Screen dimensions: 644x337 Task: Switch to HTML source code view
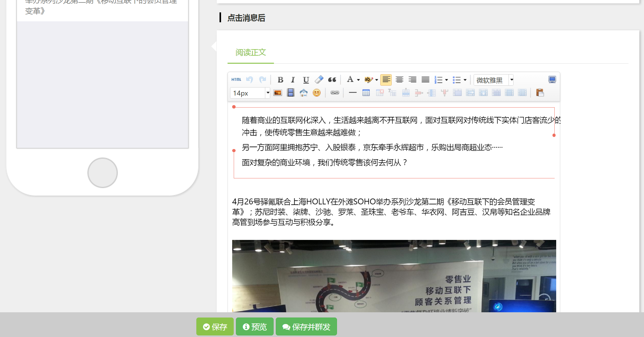[236, 80]
